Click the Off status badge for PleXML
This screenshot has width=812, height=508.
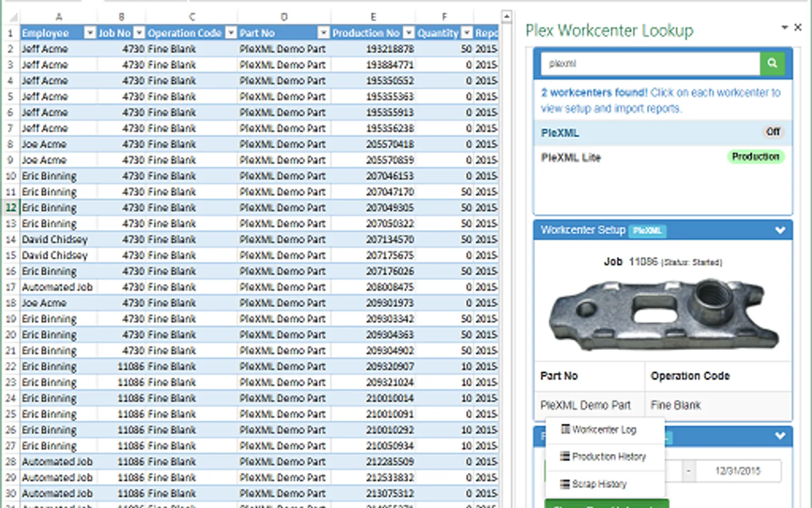click(773, 132)
